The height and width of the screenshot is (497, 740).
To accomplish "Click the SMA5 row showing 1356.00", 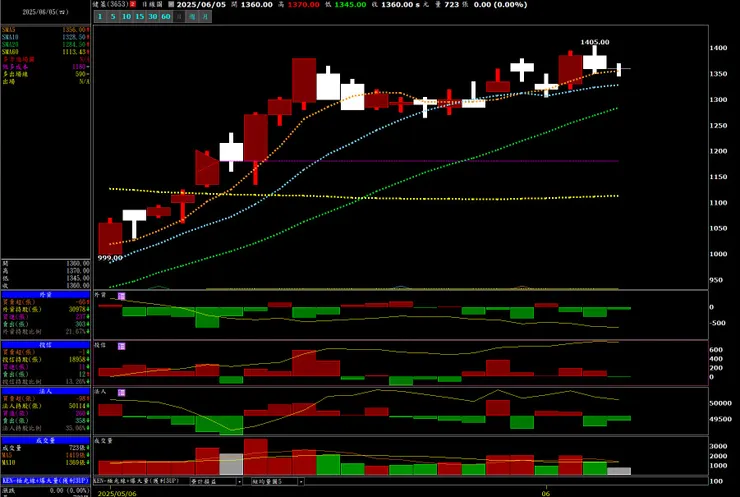I will point(45,30).
